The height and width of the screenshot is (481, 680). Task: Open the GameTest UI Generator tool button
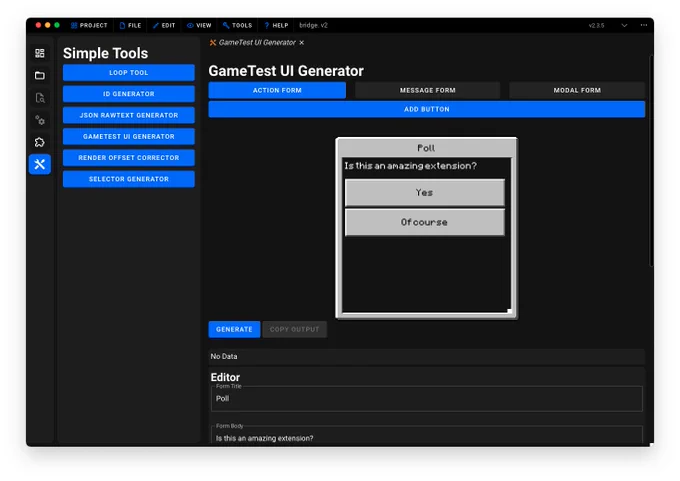[129, 136]
